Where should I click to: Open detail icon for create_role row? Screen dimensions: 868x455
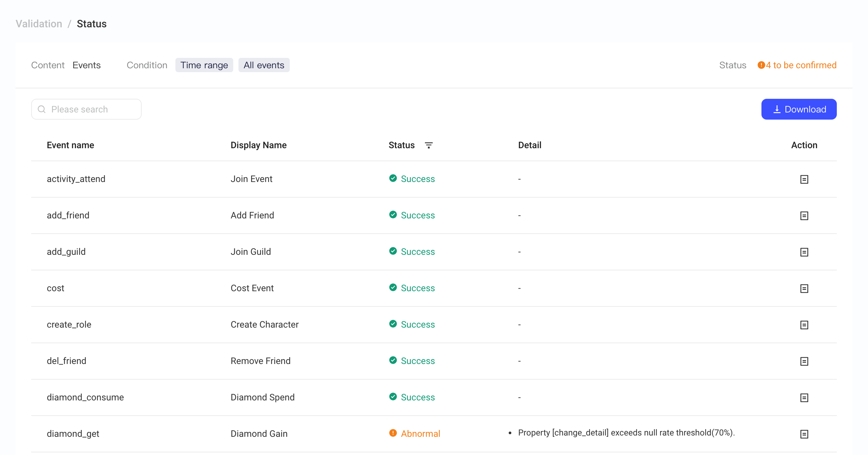804,325
